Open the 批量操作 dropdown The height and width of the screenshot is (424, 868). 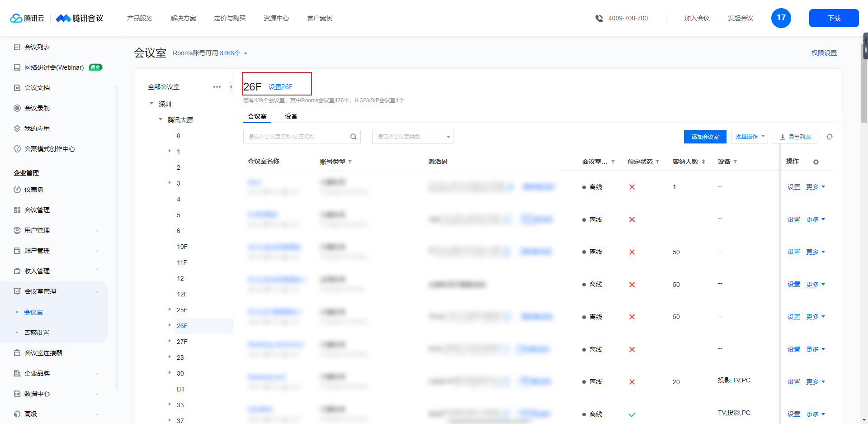750,137
